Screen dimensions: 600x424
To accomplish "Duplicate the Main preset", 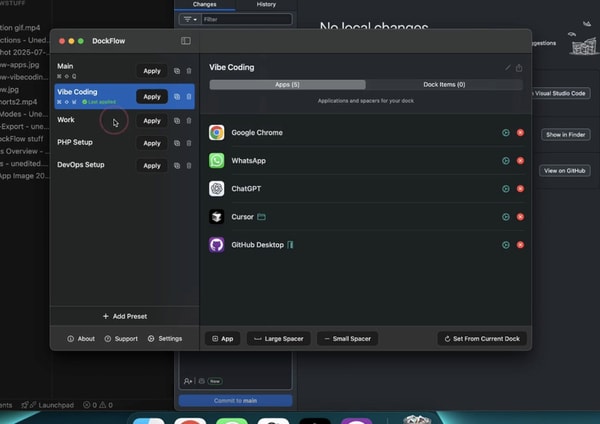I will pyautogui.click(x=177, y=71).
